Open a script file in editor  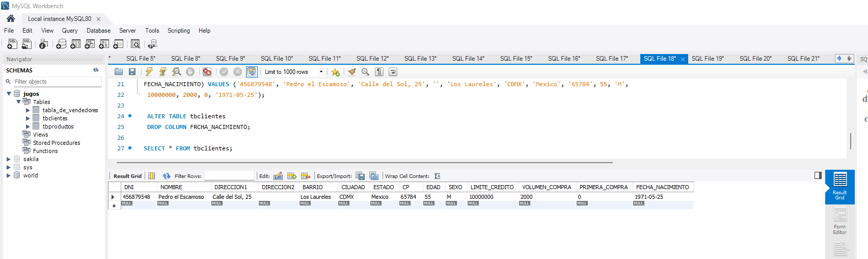(119, 72)
